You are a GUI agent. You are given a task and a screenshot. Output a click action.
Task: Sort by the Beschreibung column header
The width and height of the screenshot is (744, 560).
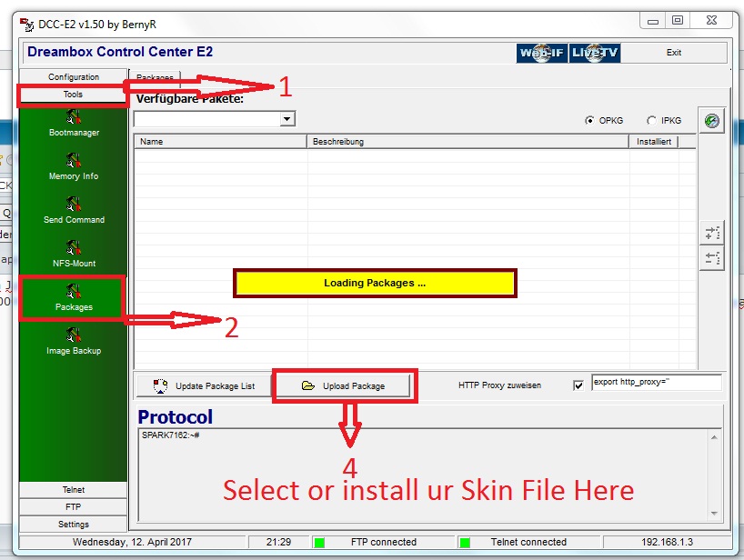click(x=468, y=141)
